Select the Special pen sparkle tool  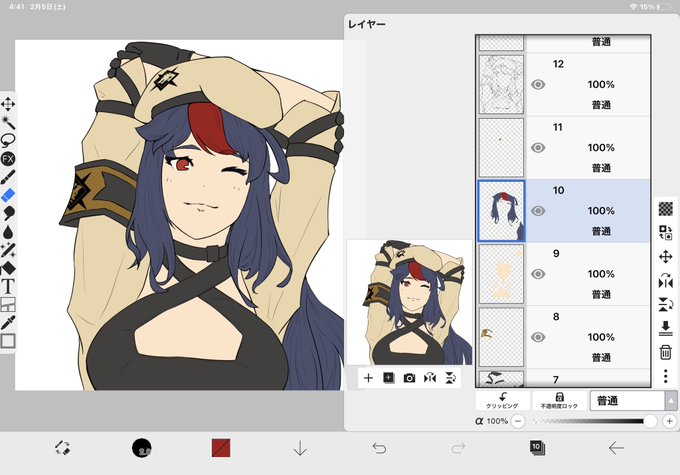coord(8,250)
